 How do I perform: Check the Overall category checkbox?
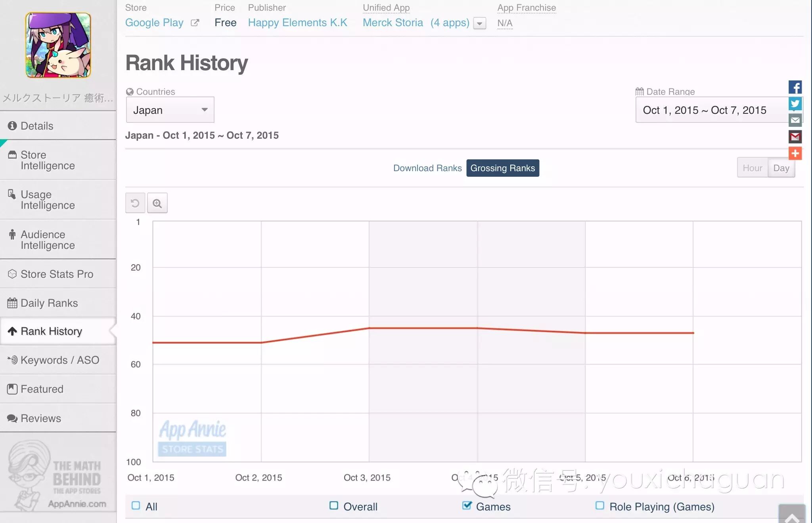point(334,506)
